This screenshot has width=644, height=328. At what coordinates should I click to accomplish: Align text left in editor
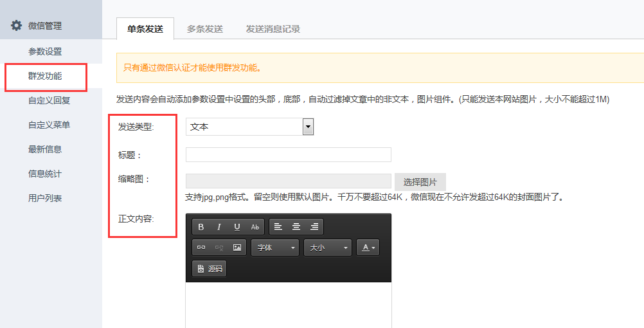[278, 227]
